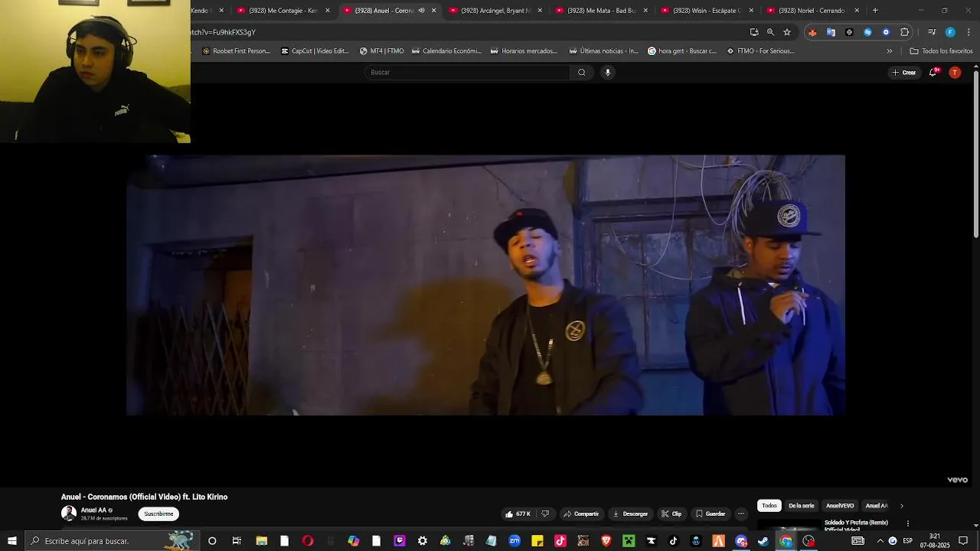980x551 pixels.
Task: Click the install app icon in address bar
Action: click(x=754, y=32)
